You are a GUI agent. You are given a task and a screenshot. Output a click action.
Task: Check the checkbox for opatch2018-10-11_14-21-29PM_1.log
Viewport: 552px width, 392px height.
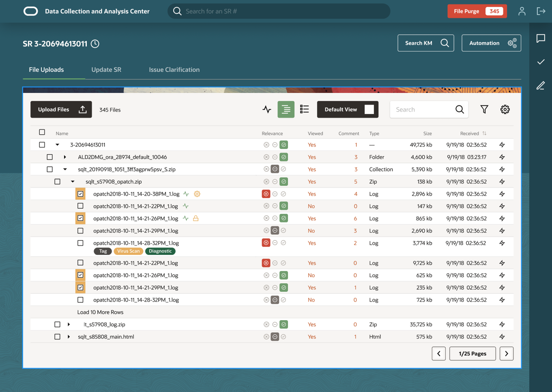pyautogui.click(x=80, y=230)
